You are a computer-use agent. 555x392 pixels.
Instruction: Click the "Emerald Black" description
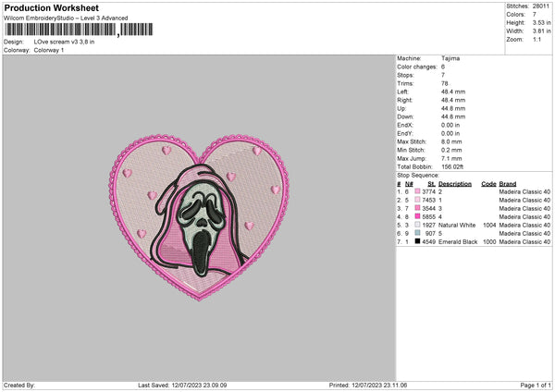click(x=458, y=241)
